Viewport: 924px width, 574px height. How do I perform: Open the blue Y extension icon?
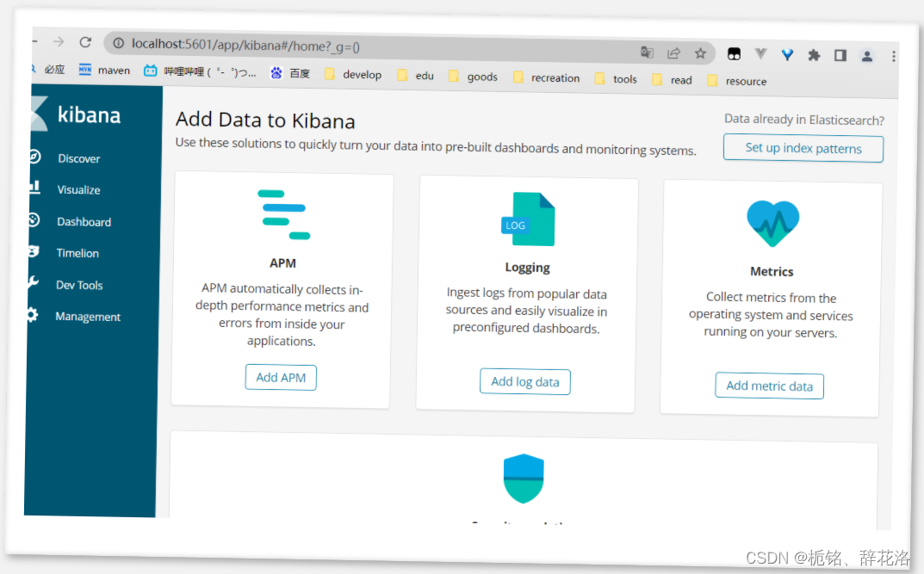(787, 55)
